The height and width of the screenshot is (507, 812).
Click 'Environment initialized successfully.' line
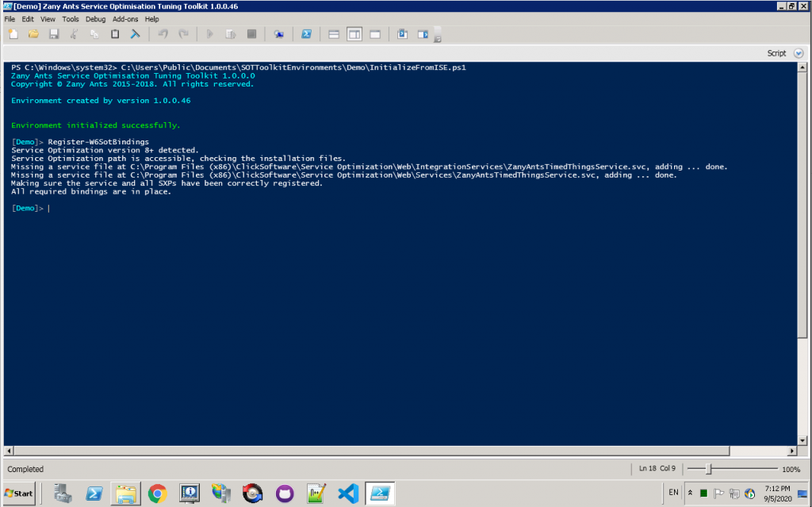click(x=96, y=125)
